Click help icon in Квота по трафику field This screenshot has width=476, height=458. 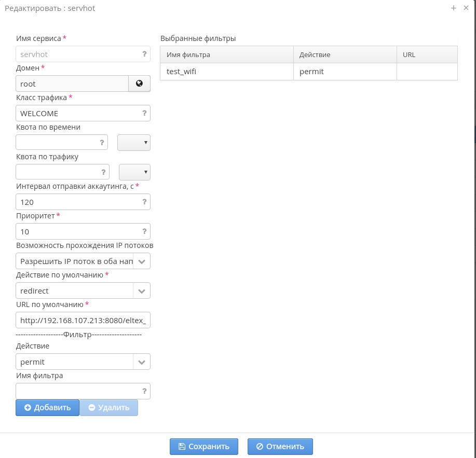[x=103, y=172]
